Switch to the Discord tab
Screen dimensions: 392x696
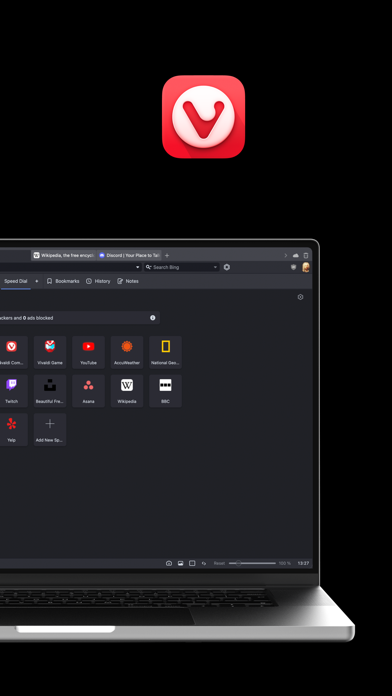129,256
